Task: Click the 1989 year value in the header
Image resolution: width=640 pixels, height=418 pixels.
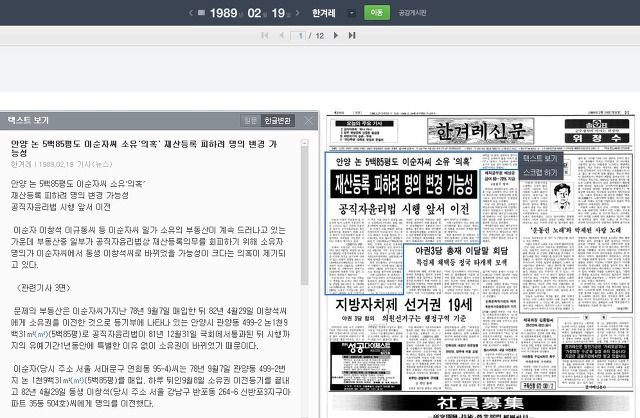Action: point(223,13)
